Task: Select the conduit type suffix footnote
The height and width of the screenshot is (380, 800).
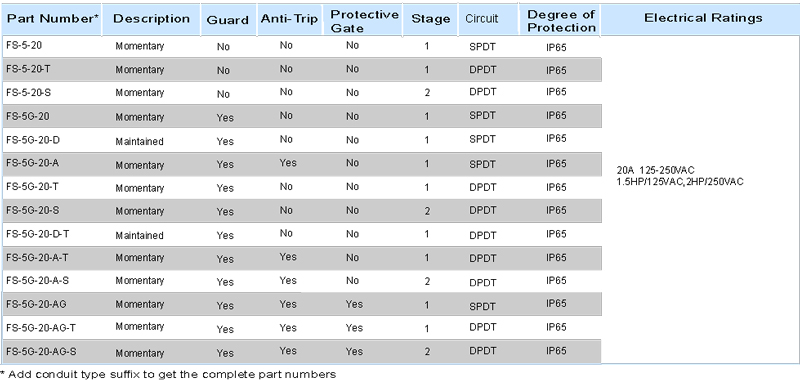Action: (x=168, y=374)
